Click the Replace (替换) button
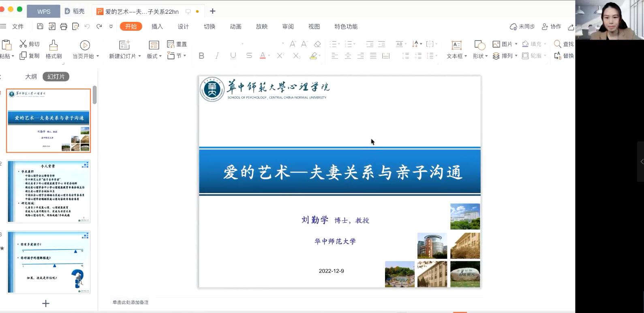The height and width of the screenshot is (313, 644). point(564,56)
